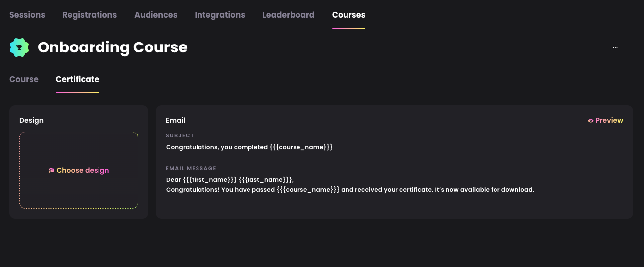
Task: Open the three-dot more options menu
Action: (615, 47)
